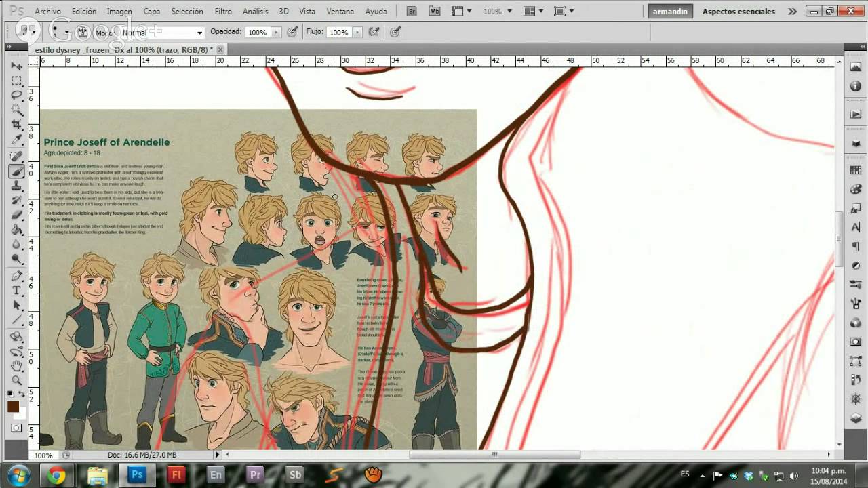
Task: Select the Healing Brush tool
Action: click(x=17, y=157)
